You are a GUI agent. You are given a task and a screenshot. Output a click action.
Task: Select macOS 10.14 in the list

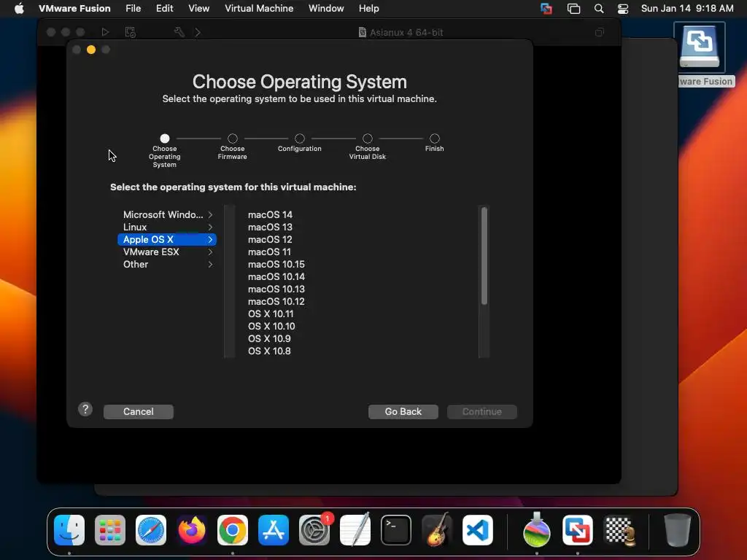276,276
